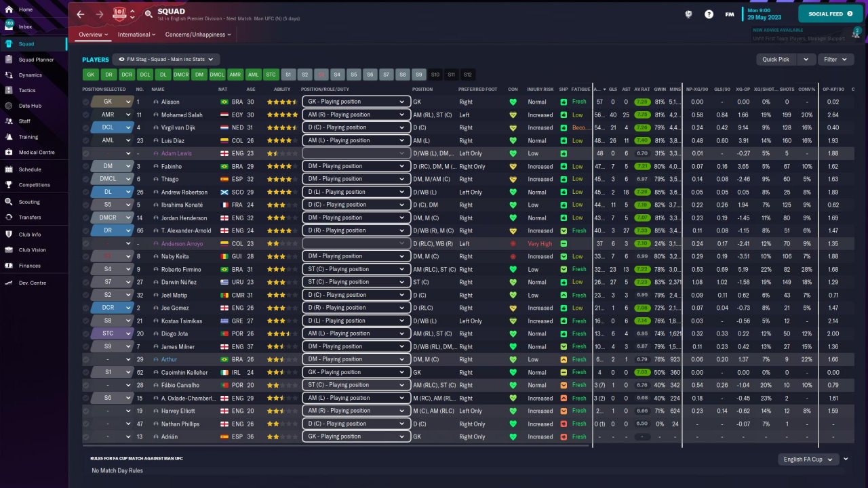Expand the Quick Pick options arrow
The height and width of the screenshot is (488, 868).
pos(806,60)
